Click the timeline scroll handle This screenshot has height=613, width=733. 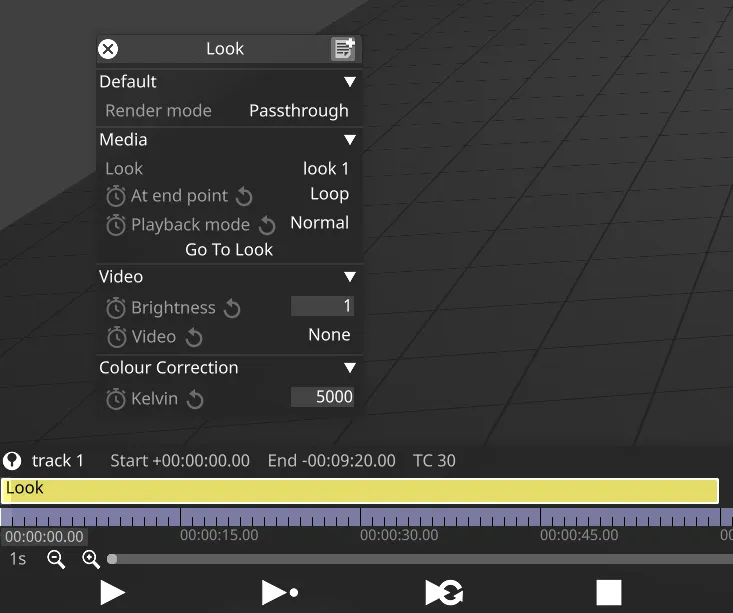click(112, 559)
